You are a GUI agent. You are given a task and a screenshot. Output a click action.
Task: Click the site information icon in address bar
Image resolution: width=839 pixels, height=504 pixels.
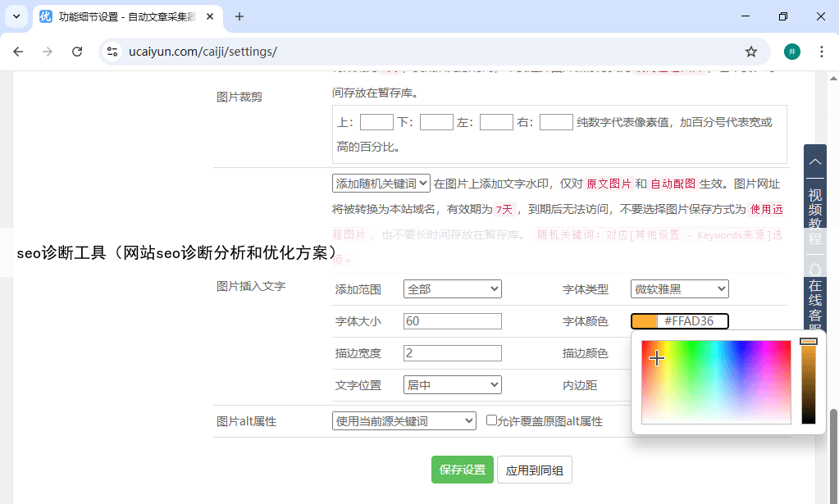point(112,52)
